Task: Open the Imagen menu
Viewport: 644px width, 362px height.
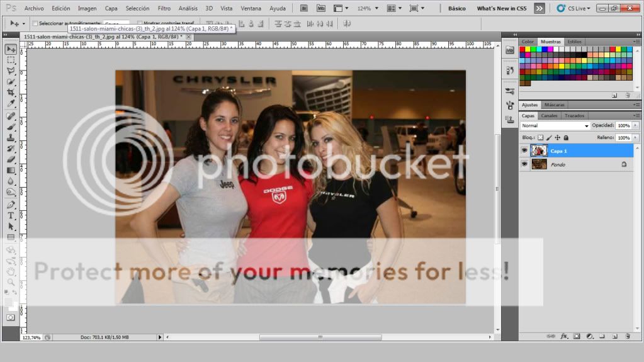Action: click(x=87, y=8)
